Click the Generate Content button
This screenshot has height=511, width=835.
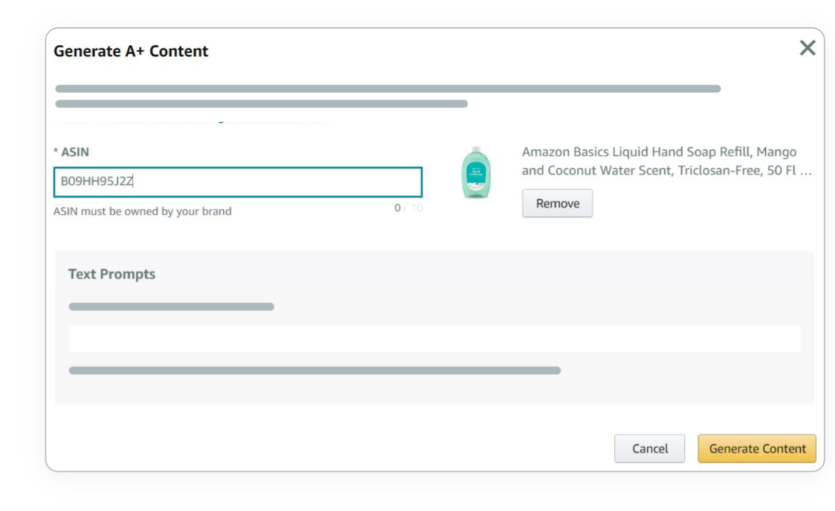pyautogui.click(x=757, y=449)
